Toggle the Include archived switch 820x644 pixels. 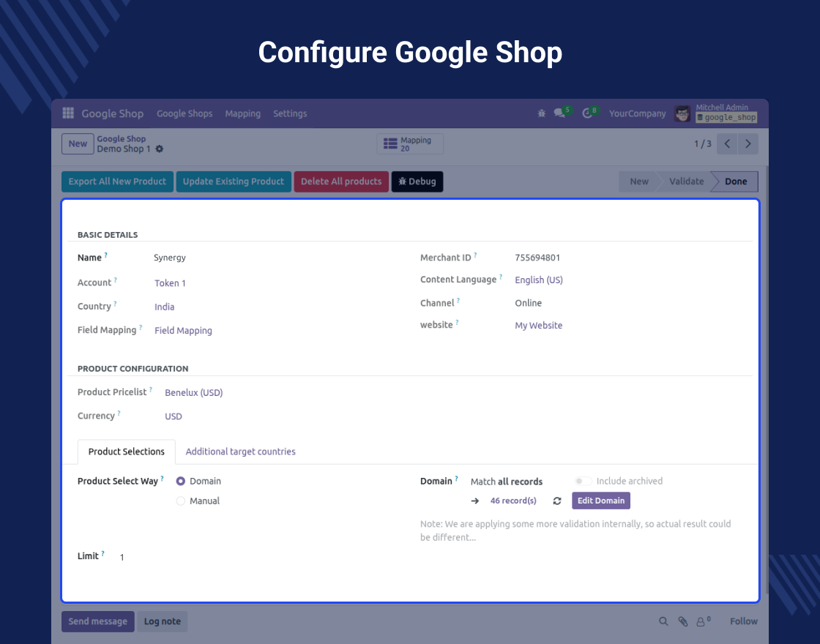pos(583,481)
